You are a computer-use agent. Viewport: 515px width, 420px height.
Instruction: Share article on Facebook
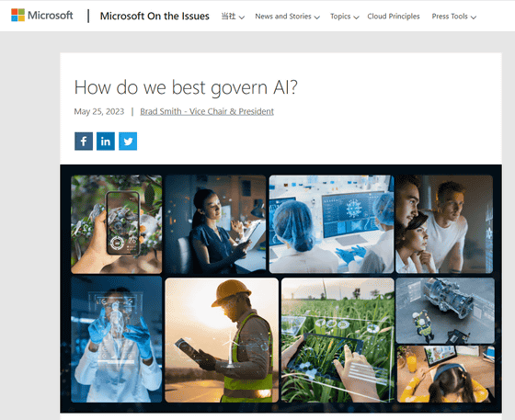84,142
